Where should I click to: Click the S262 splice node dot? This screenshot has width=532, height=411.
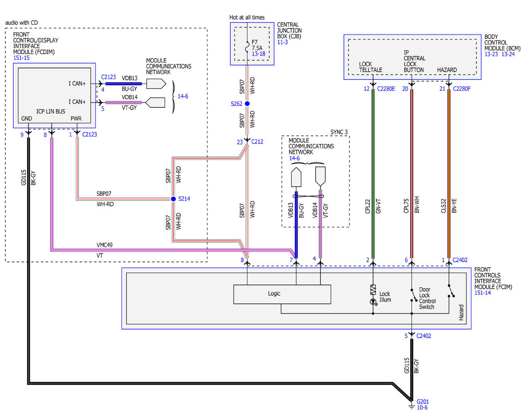tap(247, 104)
